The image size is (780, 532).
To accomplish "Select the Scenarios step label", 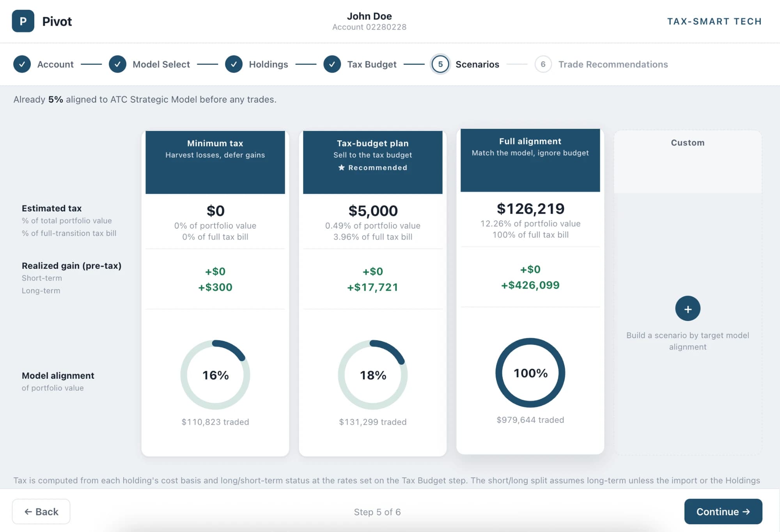I will click(477, 64).
